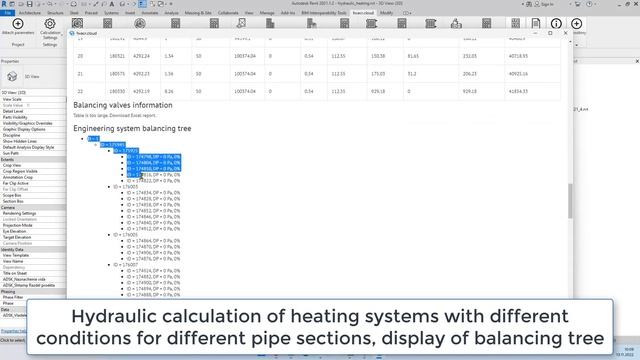The width and height of the screenshot is (640, 360).
Task: Click table cell 180521 in row 20
Action: tap(117, 56)
